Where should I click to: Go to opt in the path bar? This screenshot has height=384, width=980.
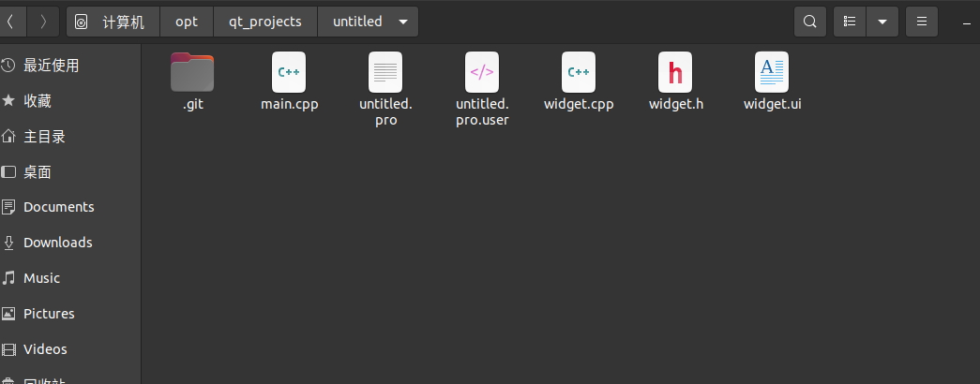click(187, 22)
